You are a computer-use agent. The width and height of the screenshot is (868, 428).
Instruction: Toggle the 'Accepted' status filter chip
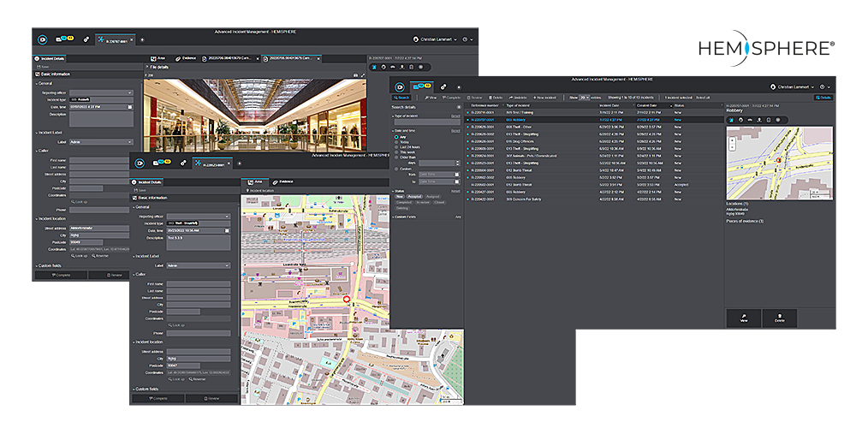tap(414, 197)
